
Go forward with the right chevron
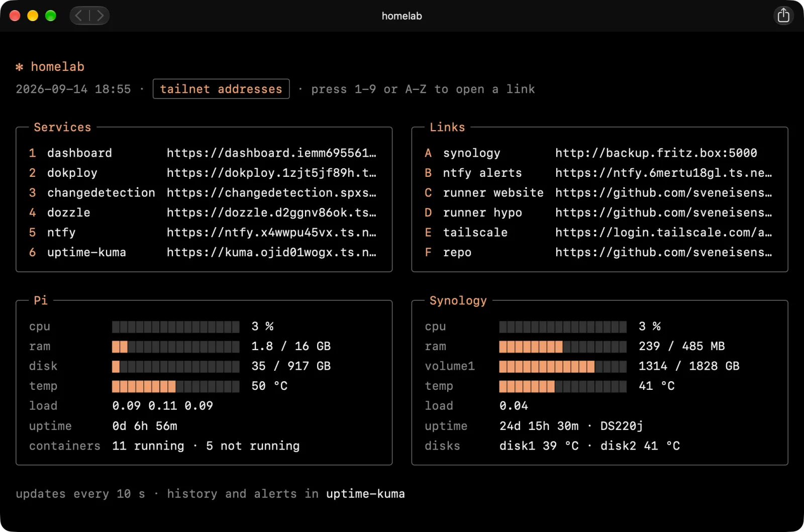pos(100,16)
